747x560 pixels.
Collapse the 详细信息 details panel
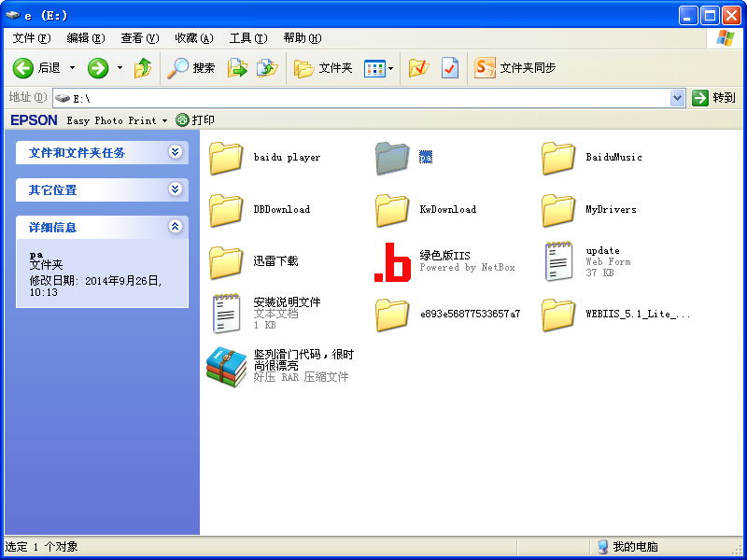[x=175, y=227]
